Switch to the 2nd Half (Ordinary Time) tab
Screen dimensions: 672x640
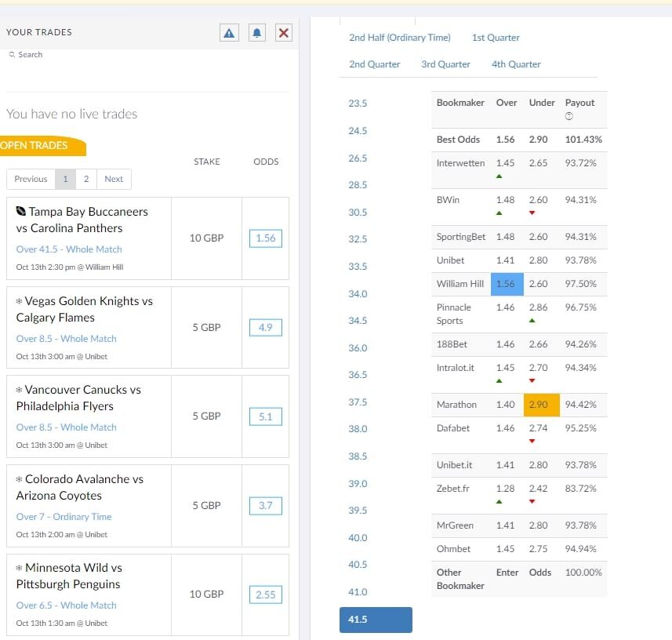[400, 38]
